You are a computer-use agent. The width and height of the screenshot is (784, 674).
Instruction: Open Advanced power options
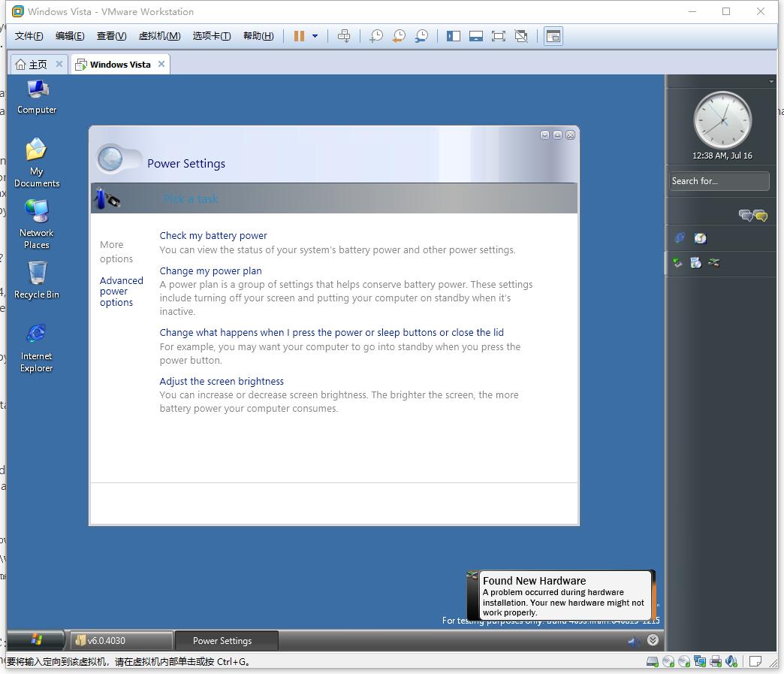[x=121, y=292]
